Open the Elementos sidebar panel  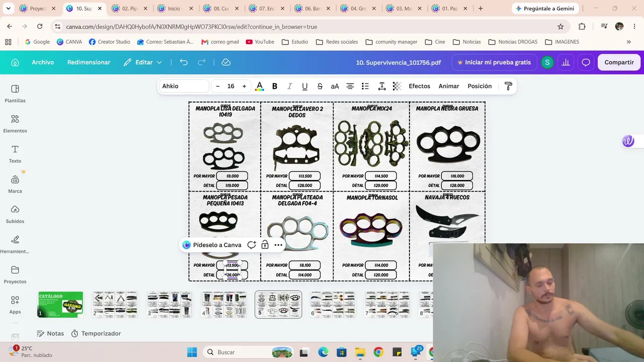click(15, 124)
